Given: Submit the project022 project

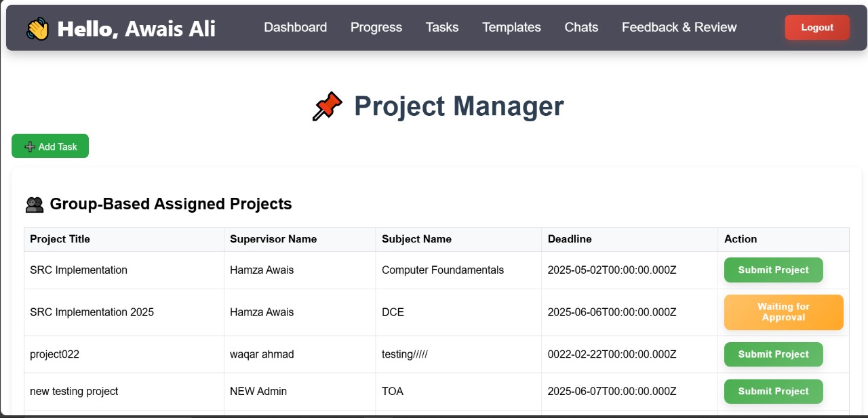Looking at the screenshot, I should point(773,354).
